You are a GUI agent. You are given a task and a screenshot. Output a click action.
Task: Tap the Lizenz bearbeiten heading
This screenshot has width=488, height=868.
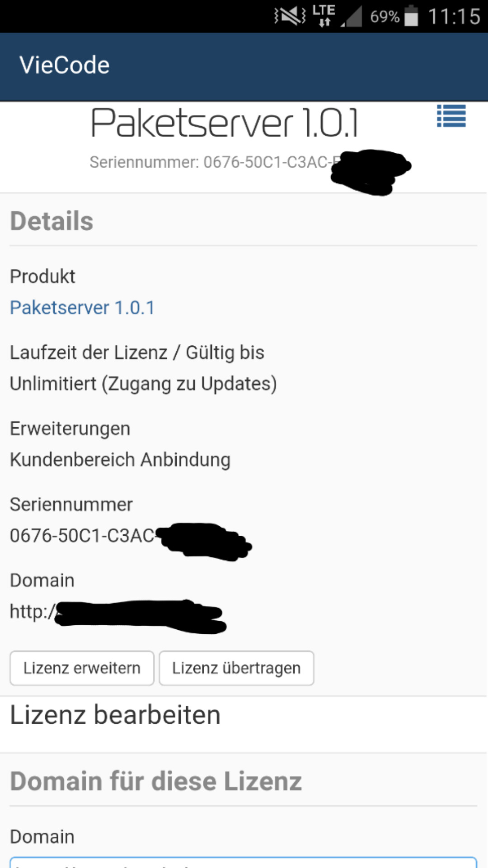115,715
